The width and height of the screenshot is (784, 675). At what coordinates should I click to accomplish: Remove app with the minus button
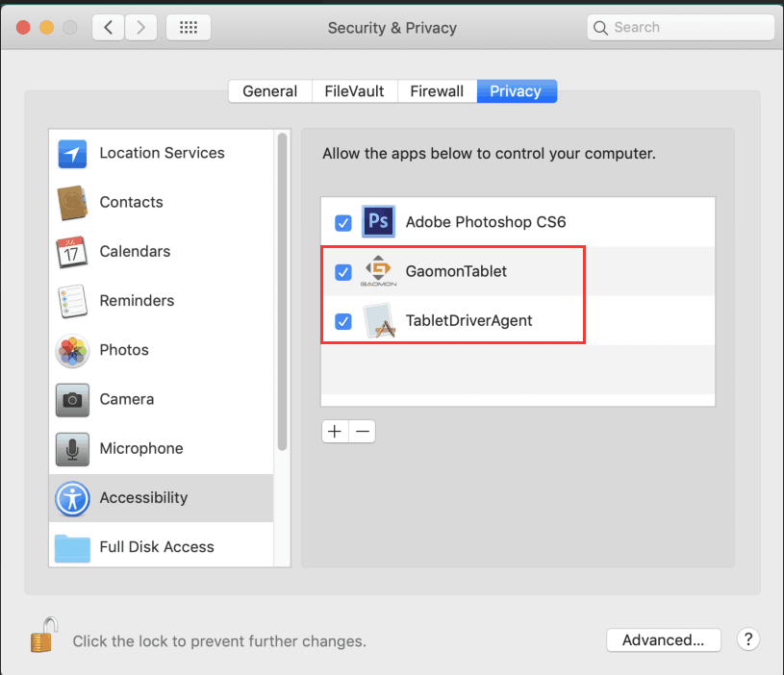363,431
